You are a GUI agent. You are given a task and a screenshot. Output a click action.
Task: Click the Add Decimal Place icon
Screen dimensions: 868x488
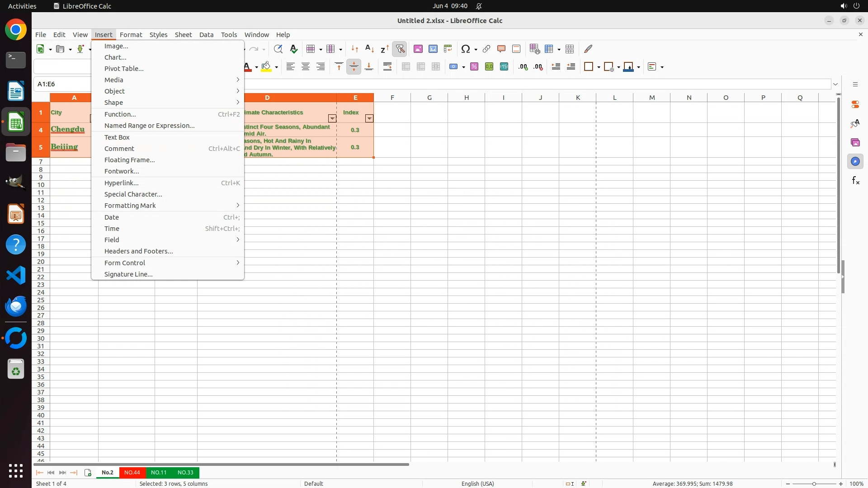(x=523, y=67)
